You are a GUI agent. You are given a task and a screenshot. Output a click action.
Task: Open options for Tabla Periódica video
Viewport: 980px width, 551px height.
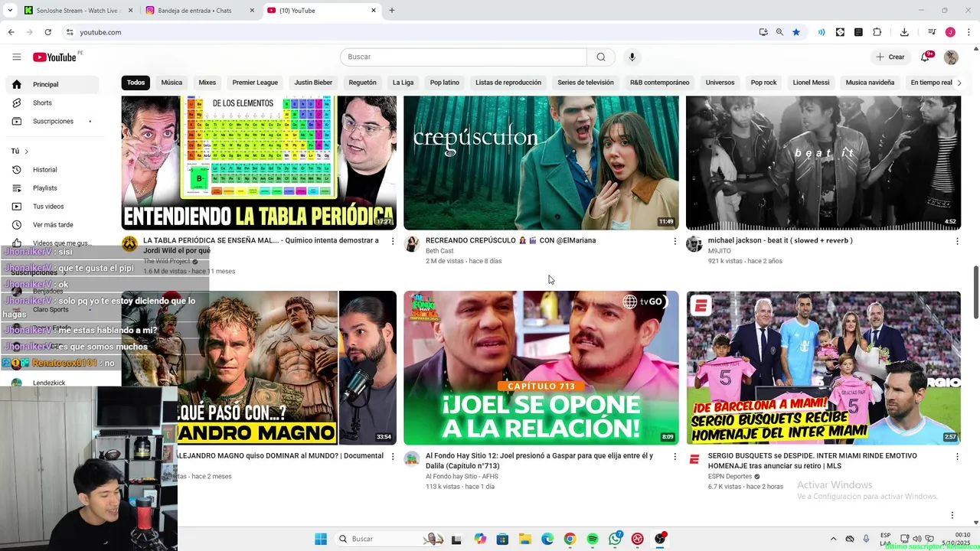pyautogui.click(x=393, y=241)
